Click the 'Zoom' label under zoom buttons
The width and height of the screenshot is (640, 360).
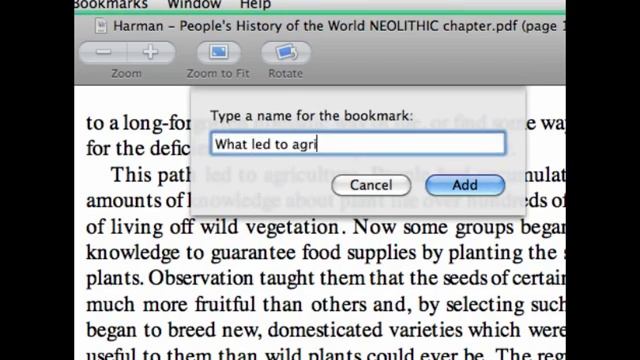127,74
